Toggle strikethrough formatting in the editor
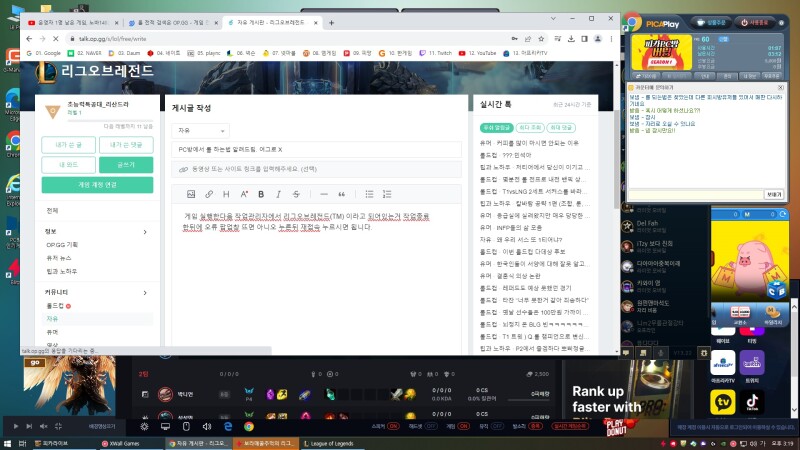The image size is (800, 450). click(x=294, y=194)
